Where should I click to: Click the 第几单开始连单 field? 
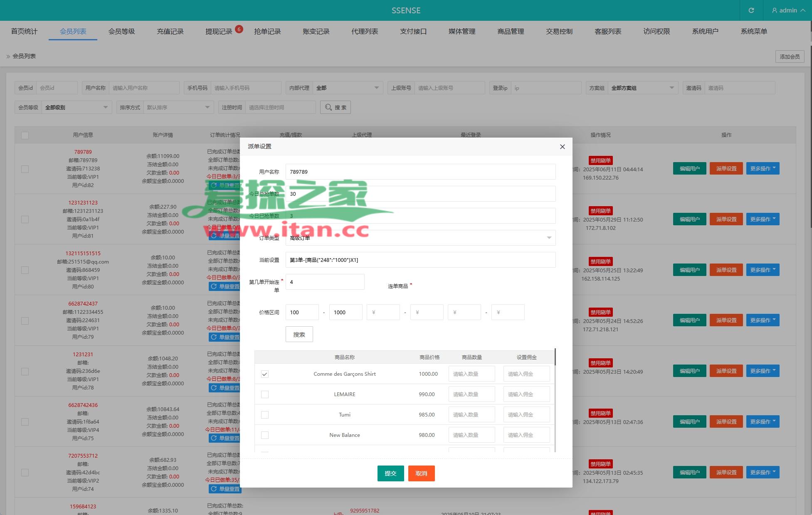click(x=325, y=282)
